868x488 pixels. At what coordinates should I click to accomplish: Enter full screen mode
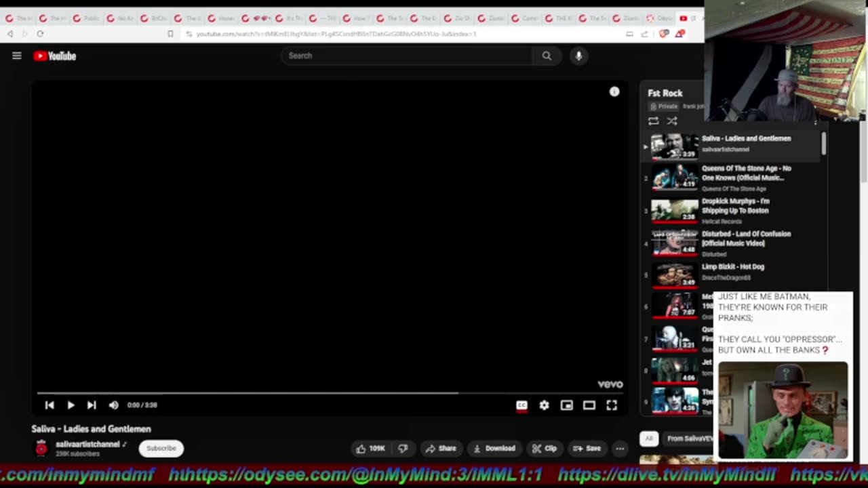click(x=612, y=405)
